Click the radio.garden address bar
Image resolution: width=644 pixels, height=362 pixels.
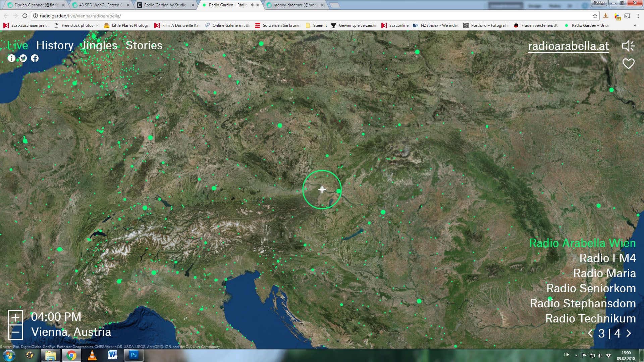[312, 16]
